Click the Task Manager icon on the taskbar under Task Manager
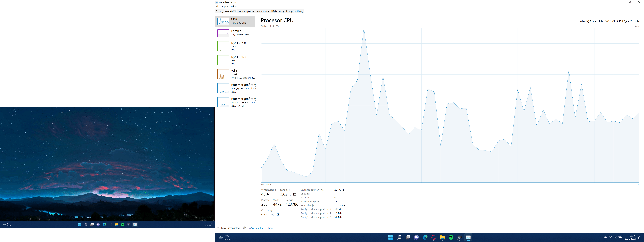The width and height of the screenshot is (644, 242). (x=468, y=237)
